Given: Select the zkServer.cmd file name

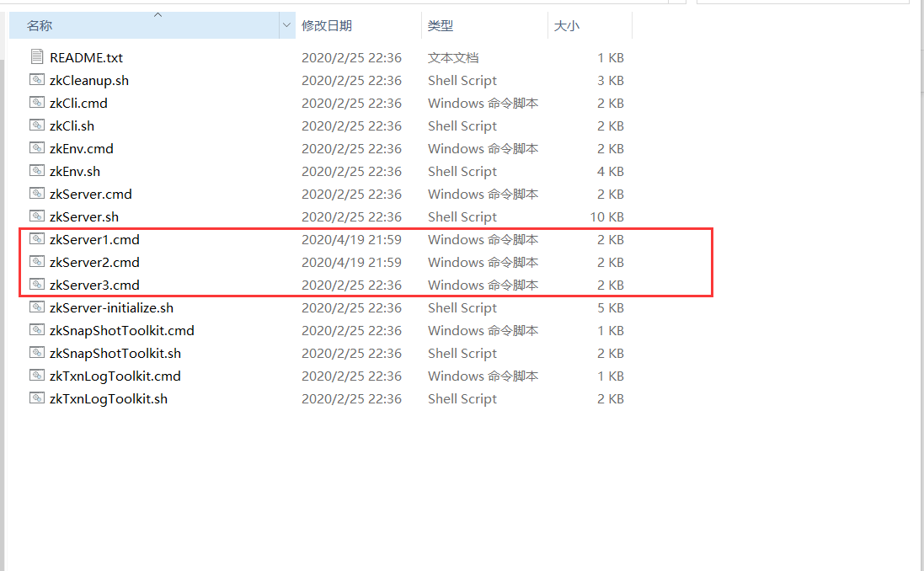Looking at the screenshot, I should [91, 195].
